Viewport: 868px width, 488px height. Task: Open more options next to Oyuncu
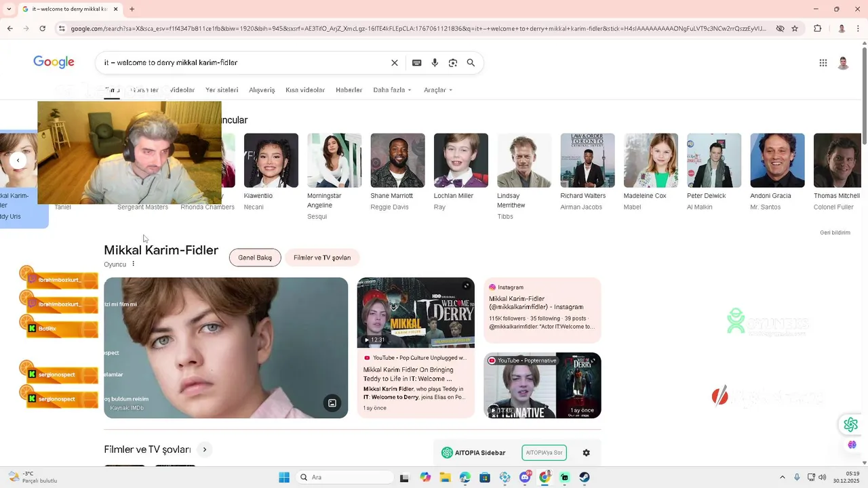(x=133, y=264)
